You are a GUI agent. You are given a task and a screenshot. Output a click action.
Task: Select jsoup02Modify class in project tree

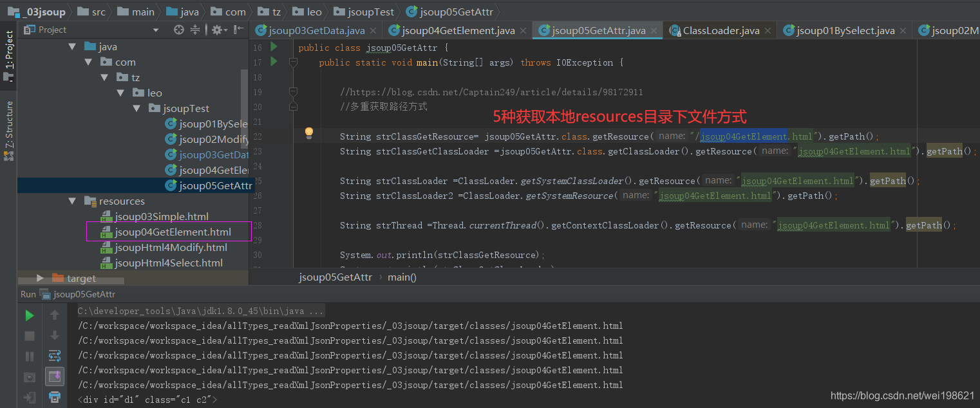pos(206,139)
